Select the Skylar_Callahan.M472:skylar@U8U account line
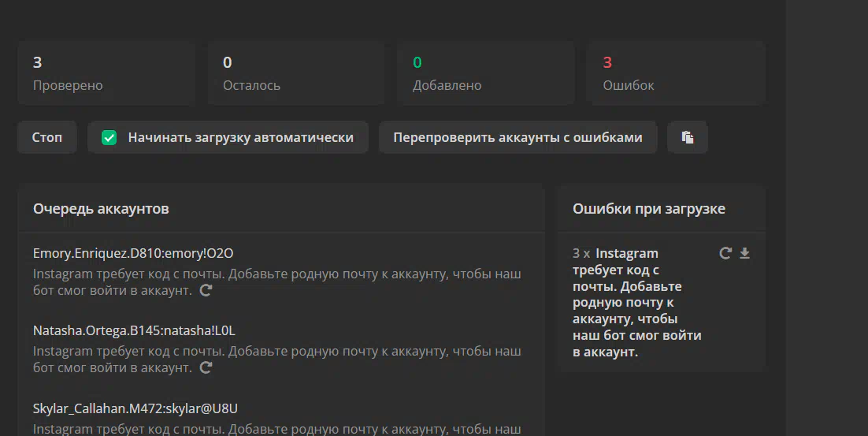This screenshot has height=436, width=868. 135,408
